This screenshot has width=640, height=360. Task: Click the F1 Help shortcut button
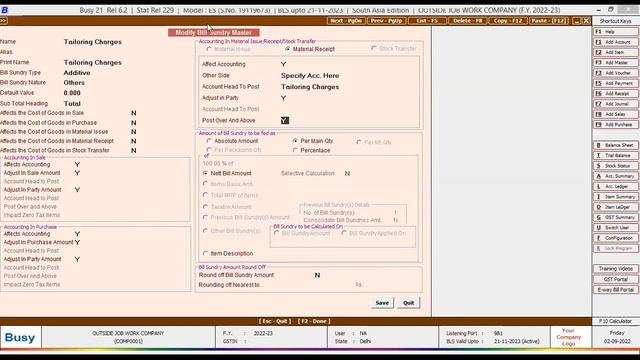[616, 31]
